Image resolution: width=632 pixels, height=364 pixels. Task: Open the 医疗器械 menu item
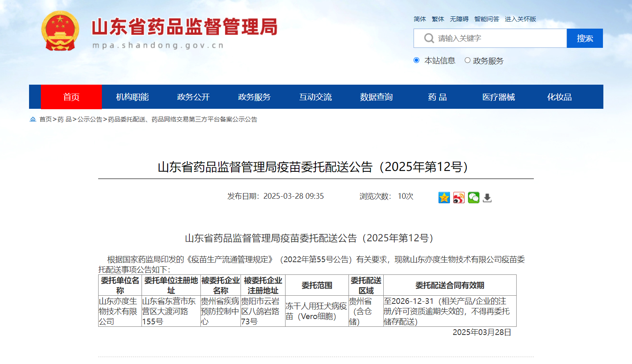click(x=498, y=97)
